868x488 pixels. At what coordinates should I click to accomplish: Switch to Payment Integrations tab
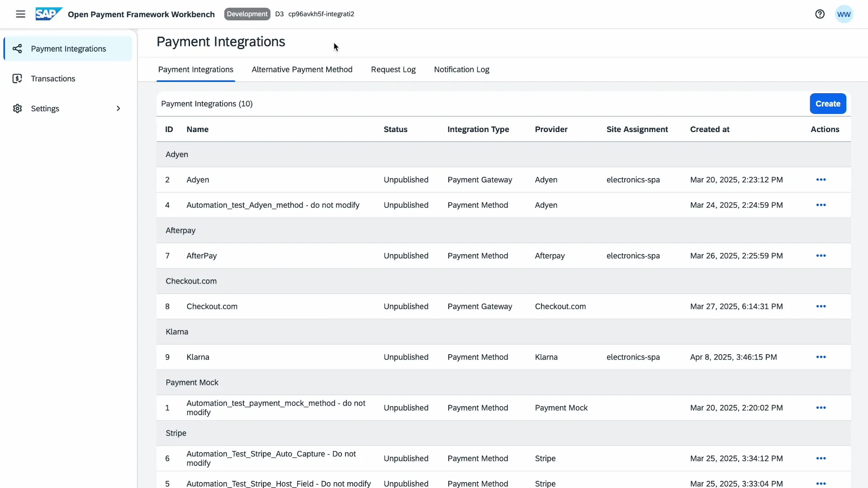click(195, 70)
